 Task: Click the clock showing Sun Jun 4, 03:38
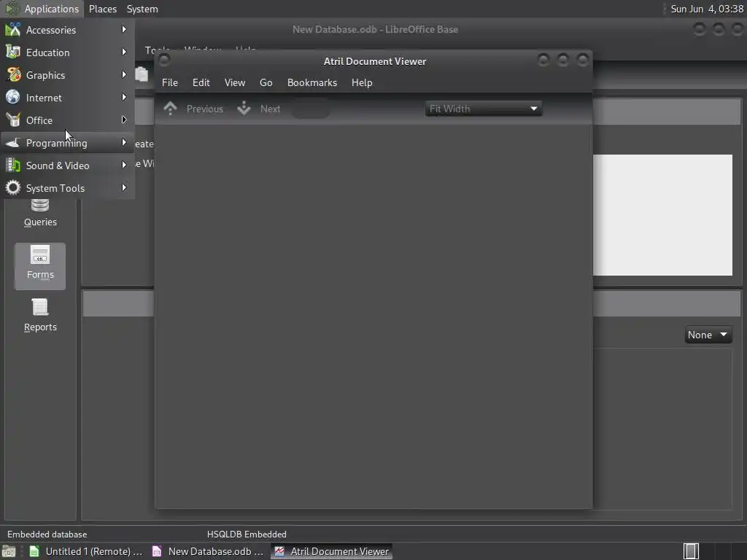click(x=707, y=9)
